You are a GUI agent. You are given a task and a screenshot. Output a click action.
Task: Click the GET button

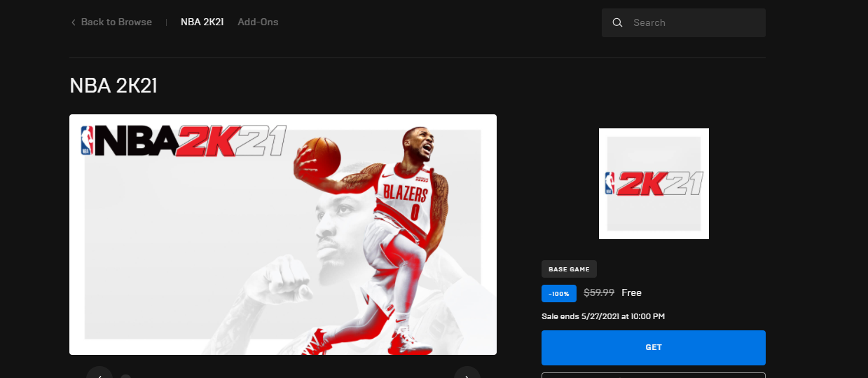point(654,347)
